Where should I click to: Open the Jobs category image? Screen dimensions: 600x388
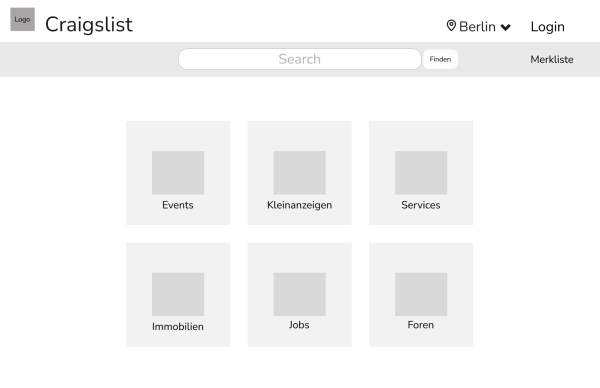[300, 294]
